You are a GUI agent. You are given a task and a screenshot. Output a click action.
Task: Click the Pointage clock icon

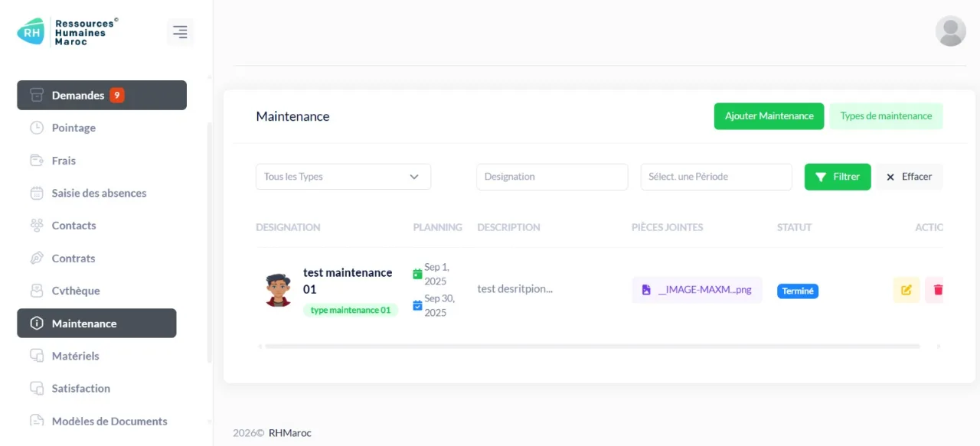tap(37, 128)
